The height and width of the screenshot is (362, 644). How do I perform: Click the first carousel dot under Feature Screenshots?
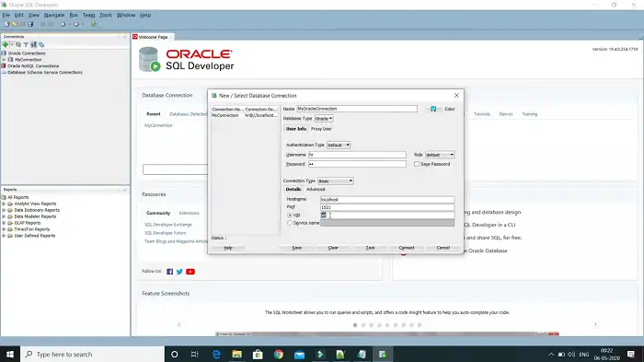(x=355, y=325)
